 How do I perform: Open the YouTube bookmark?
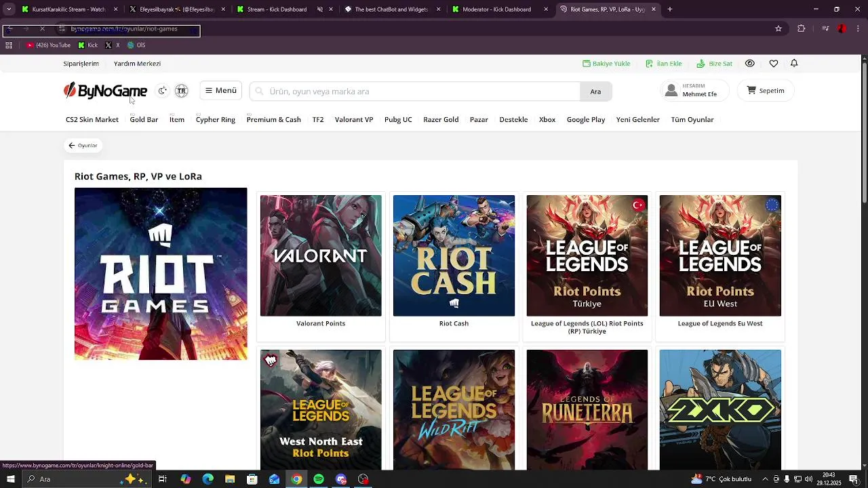click(48, 45)
